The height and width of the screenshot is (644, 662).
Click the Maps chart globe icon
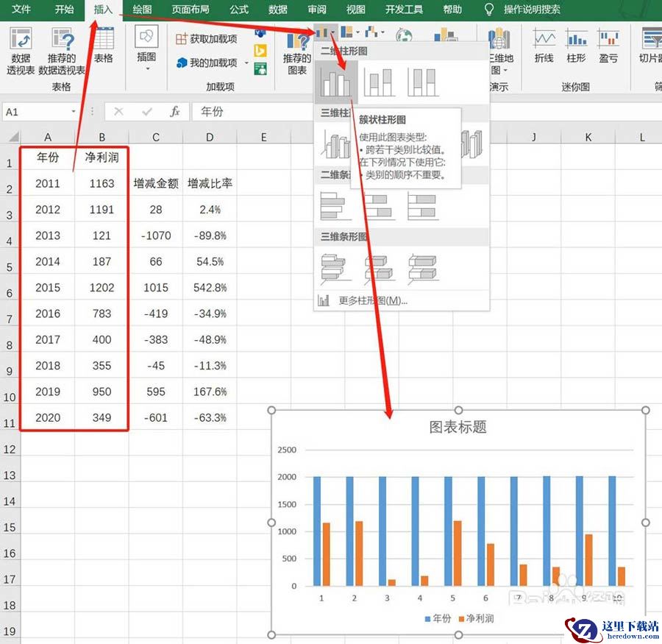(x=404, y=35)
